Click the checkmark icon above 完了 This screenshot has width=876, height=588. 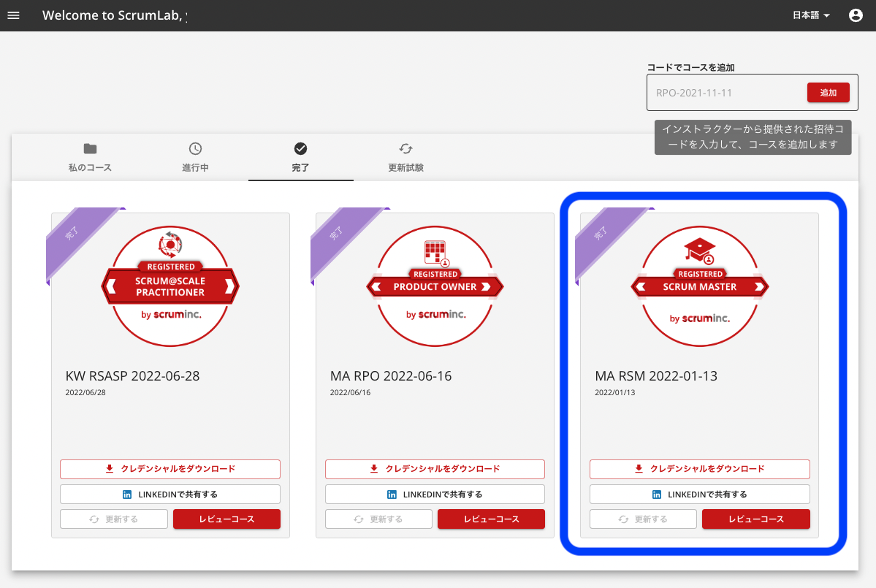tap(300, 148)
